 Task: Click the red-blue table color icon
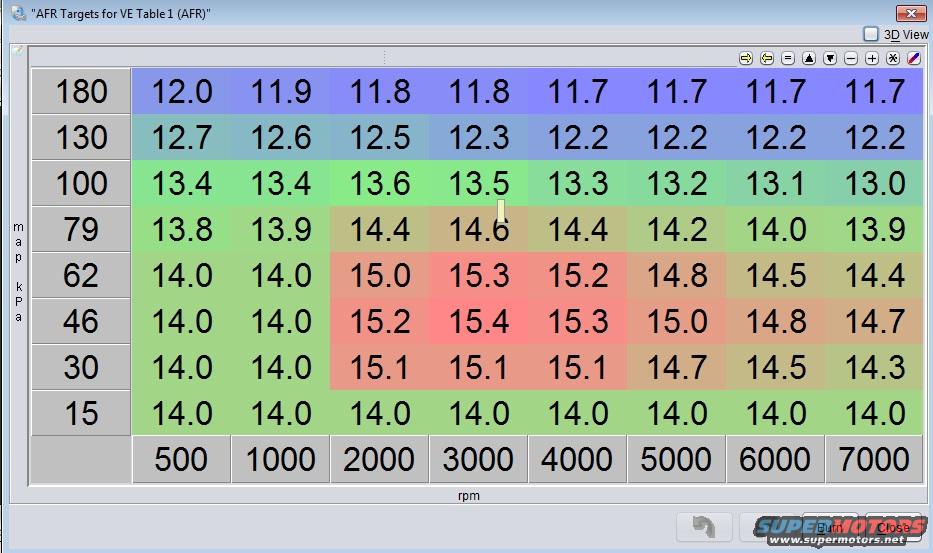913,58
